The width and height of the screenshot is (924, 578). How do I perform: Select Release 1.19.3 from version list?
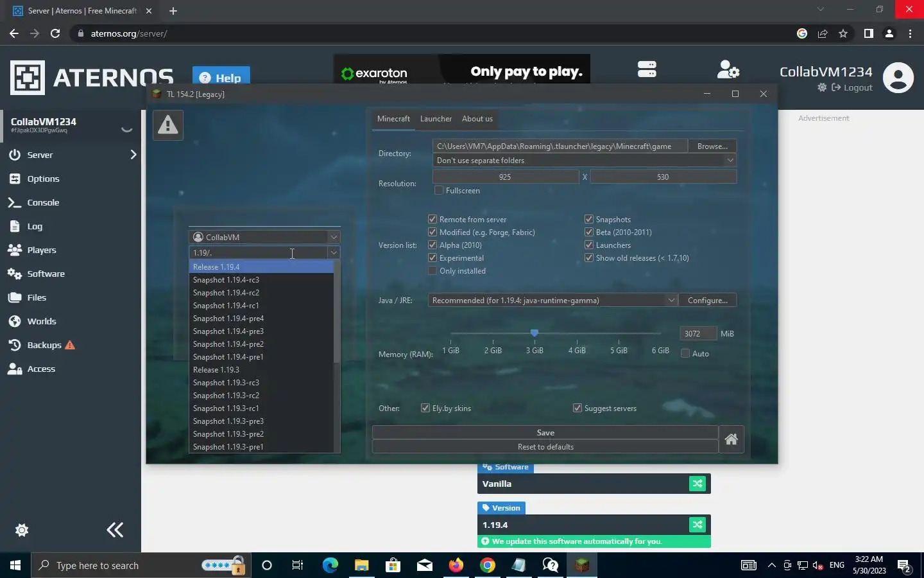pyautogui.click(x=261, y=370)
